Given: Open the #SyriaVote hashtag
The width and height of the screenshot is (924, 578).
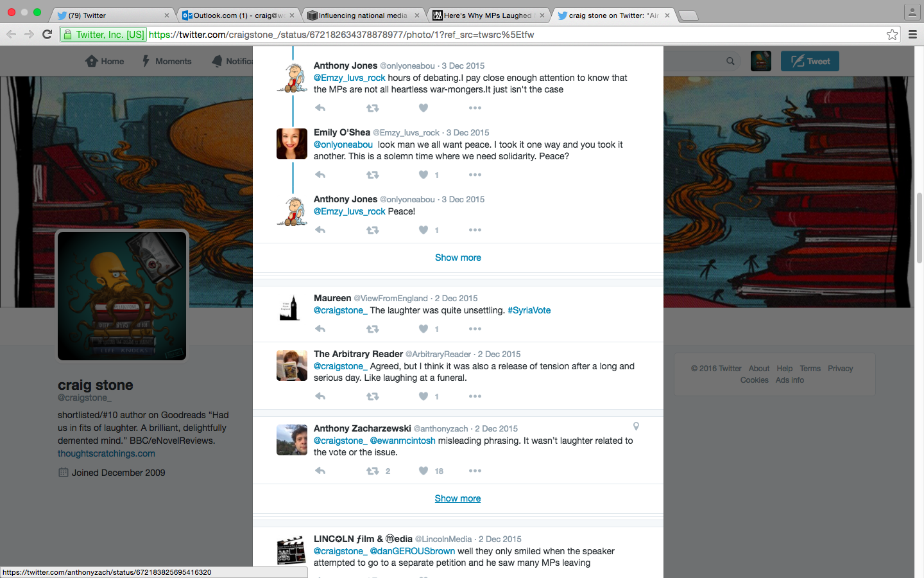Looking at the screenshot, I should [529, 310].
